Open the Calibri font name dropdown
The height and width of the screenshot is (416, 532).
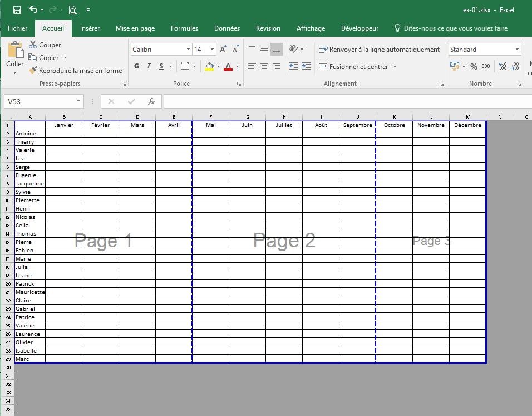(188, 50)
